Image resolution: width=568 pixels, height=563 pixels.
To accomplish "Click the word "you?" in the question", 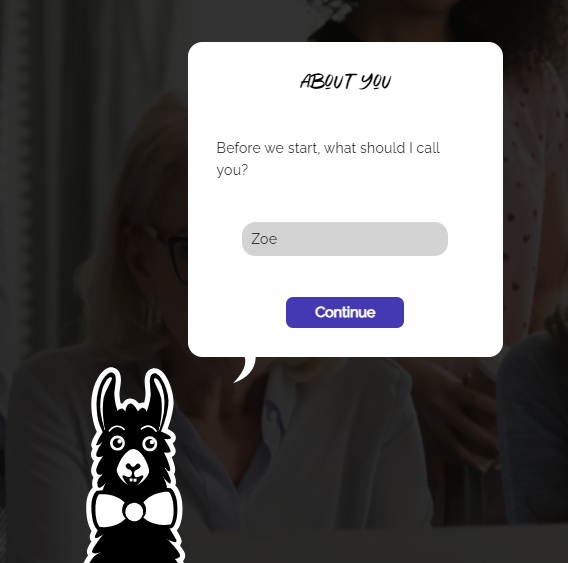I will click(x=232, y=170).
